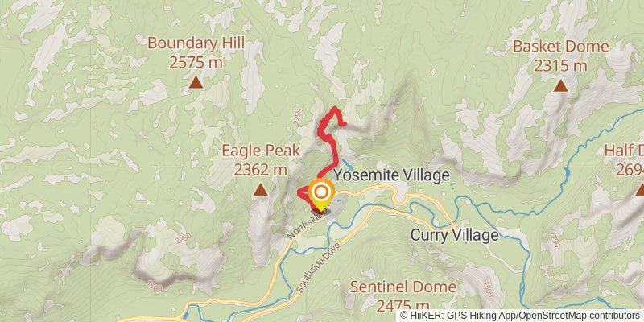Click the Southside Drive road label
Image resolution: width=644 pixels, height=322 pixels.
coord(319,267)
